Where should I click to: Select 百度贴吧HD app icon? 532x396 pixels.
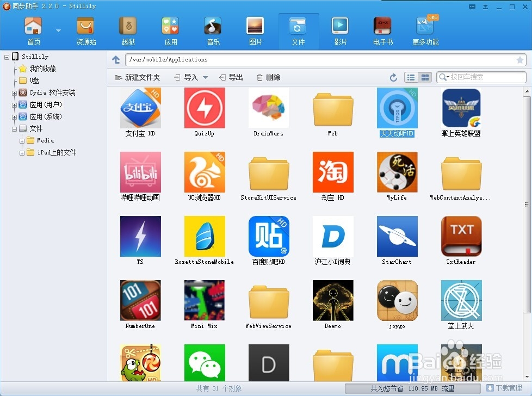click(269, 236)
